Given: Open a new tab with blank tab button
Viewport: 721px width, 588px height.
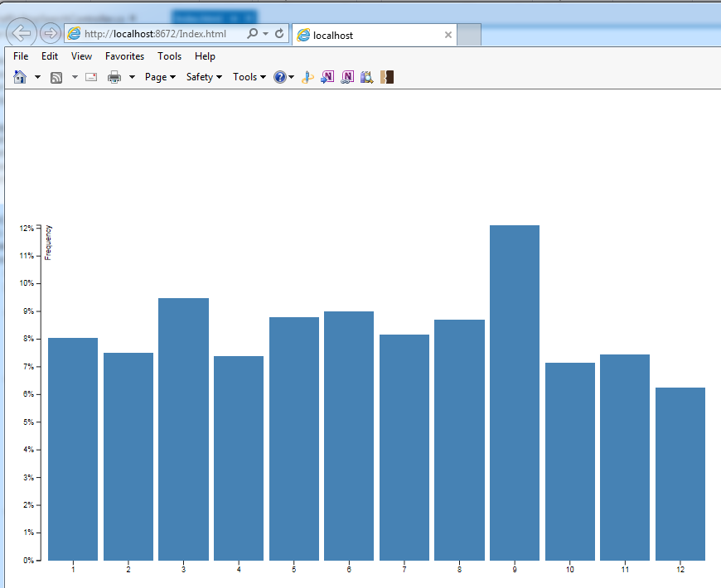Looking at the screenshot, I should click(x=469, y=35).
